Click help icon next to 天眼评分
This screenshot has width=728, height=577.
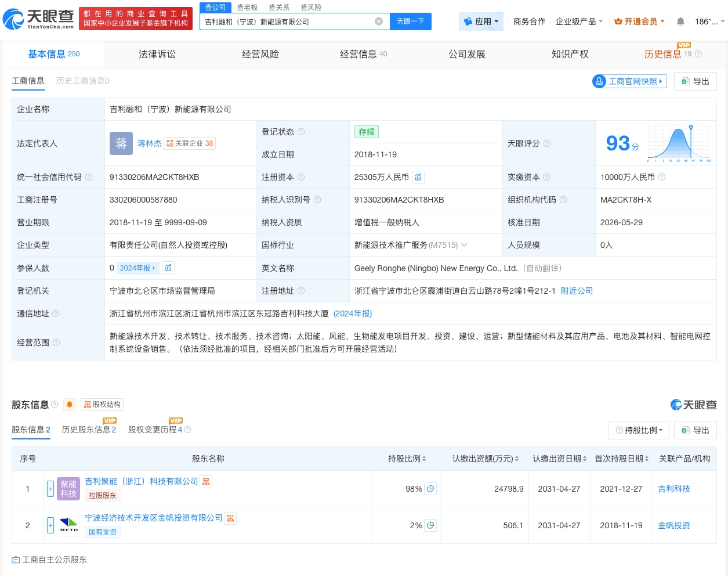click(x=547, y=143)
